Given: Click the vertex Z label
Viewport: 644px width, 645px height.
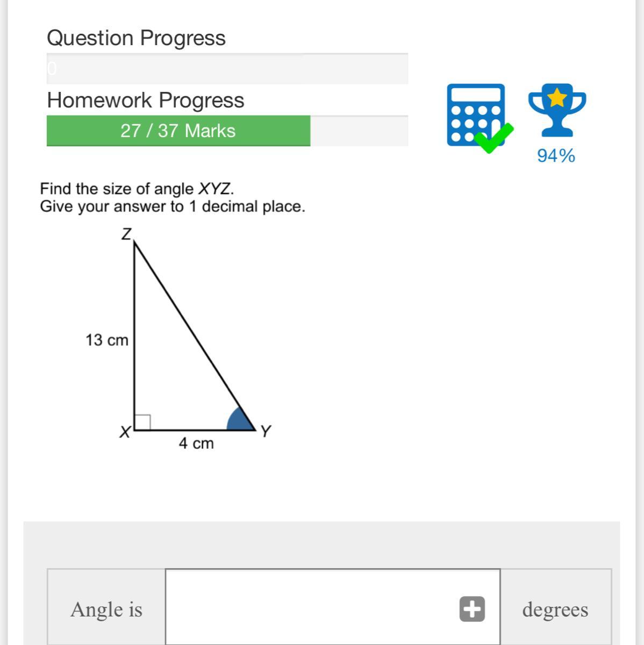Looking at the screenshot, I should pyautogui.click(x=126, y=234).
